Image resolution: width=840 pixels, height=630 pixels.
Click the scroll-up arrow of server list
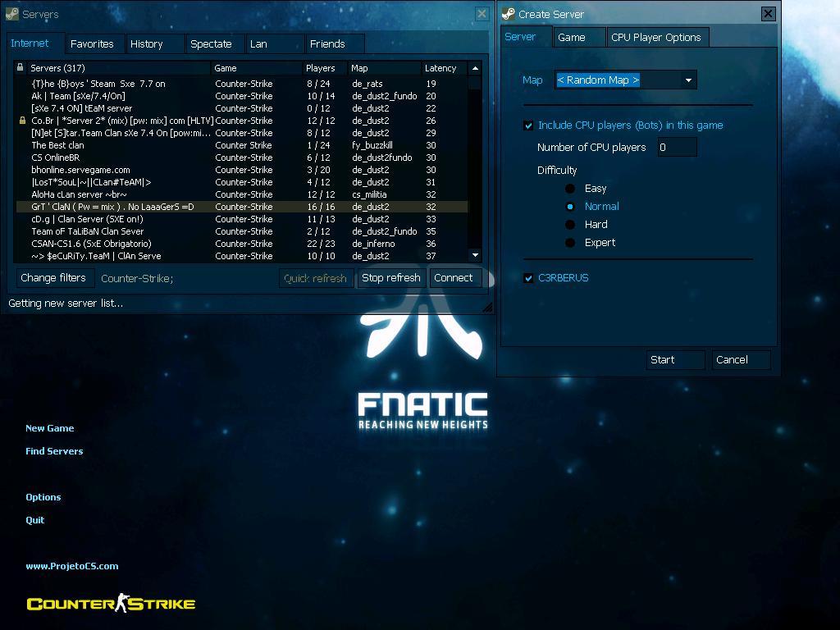475,68
